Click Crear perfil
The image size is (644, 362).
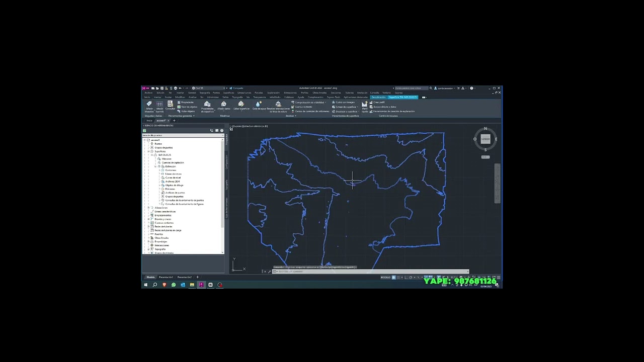pyautogui.click(x=377, y=102)
